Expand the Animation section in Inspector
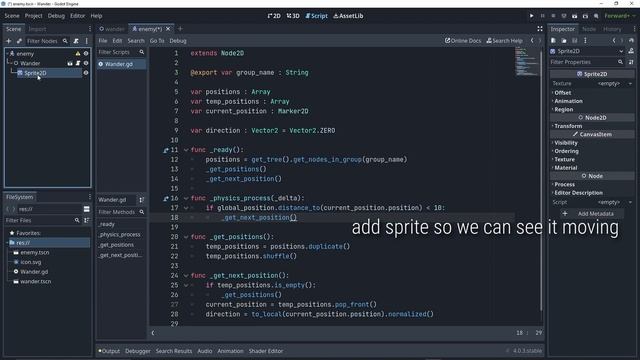The width and height of the screenshot is (640, 360). [568, 101]
